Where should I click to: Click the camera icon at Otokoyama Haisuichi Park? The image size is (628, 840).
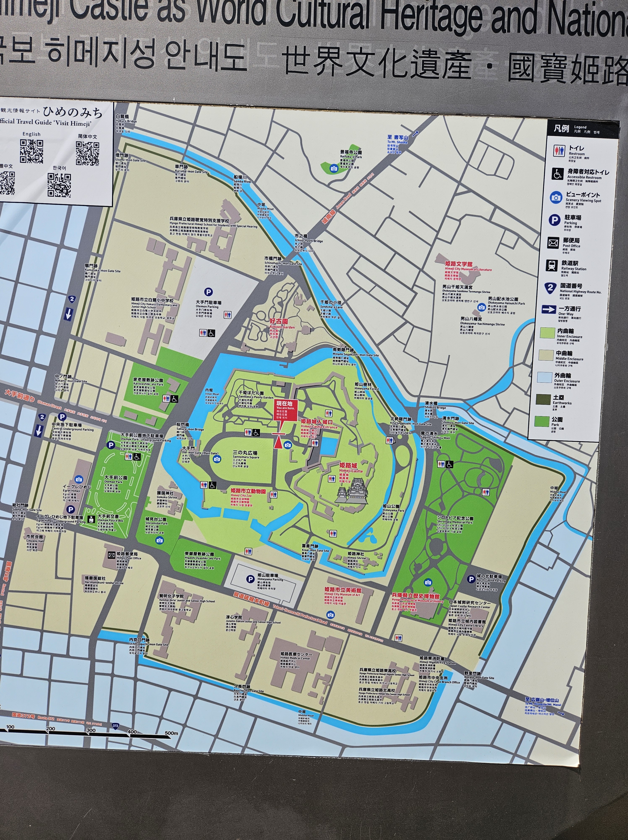pos(481,307)
